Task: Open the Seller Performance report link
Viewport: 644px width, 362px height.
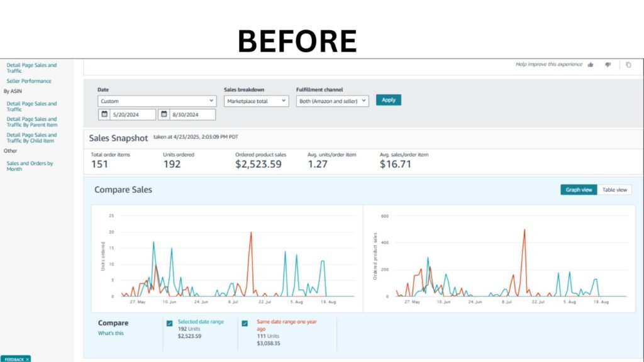Action: point(29,81)
